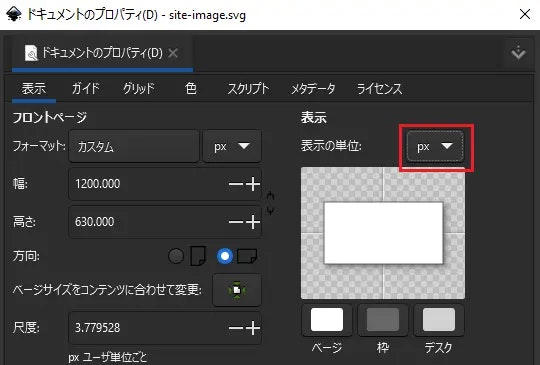Increase the 尺度 value with plus
Image resolution: width=540 pixels, height=365 pixels.
[253, 328]
